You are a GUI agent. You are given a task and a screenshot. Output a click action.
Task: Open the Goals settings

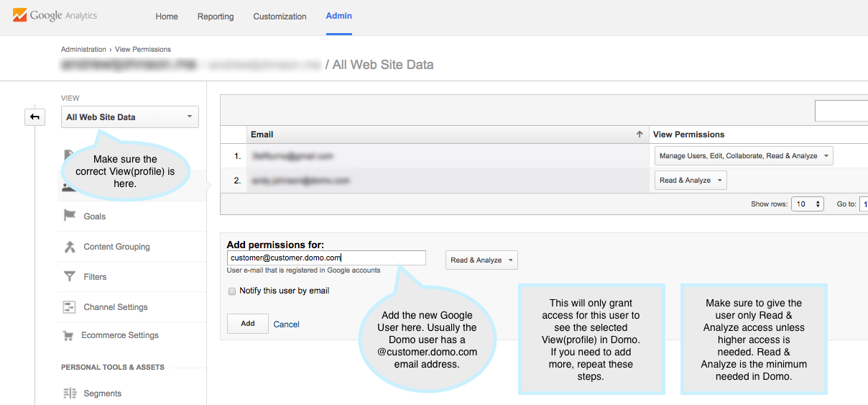pyautogui.click(x=94, y=217)
